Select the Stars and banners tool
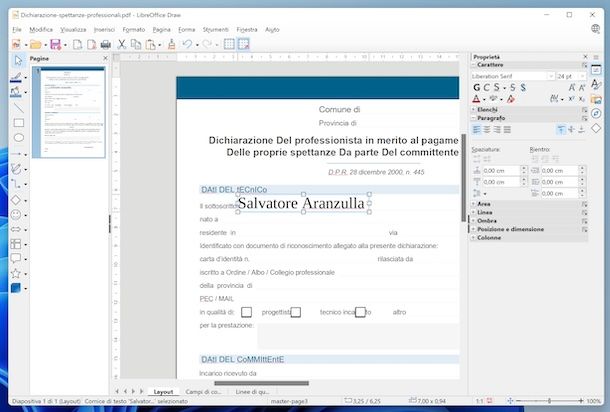The width and height of the screenshot is (610, 412). pos(16,273)
